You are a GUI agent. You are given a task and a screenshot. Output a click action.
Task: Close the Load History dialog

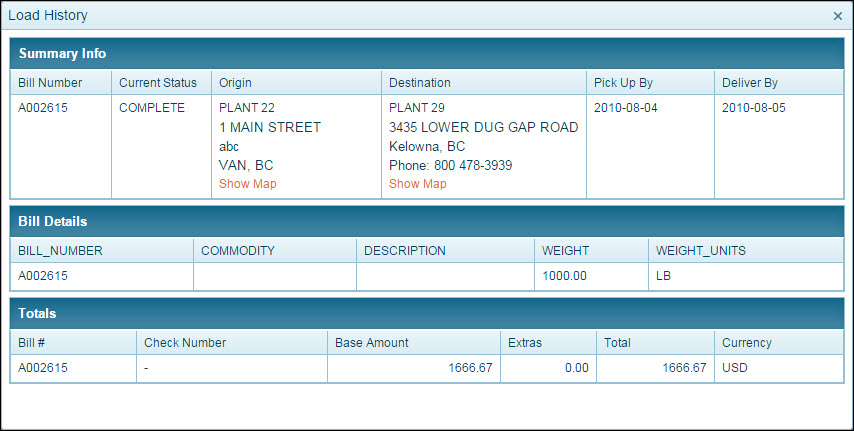point(838,16)
